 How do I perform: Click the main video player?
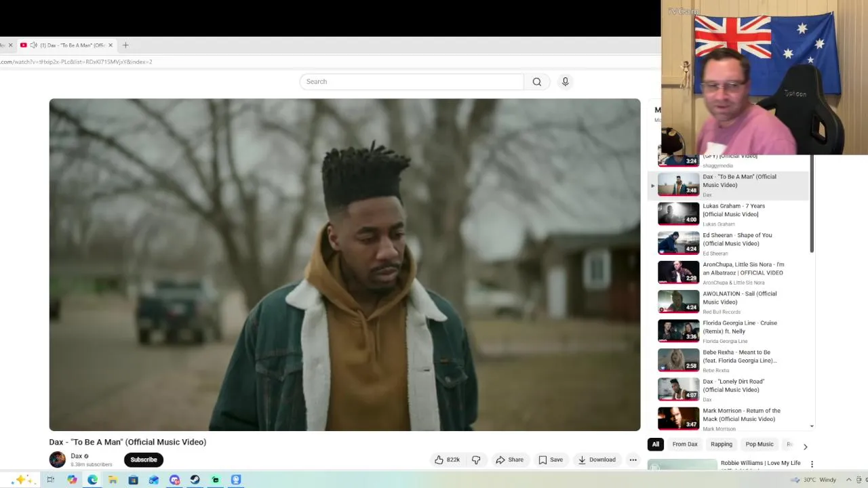click(344, 264)
